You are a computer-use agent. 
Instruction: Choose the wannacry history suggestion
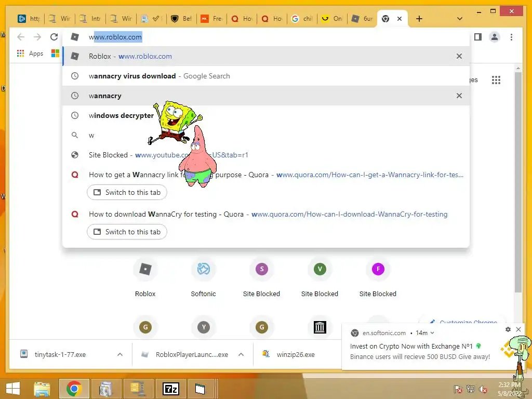tap(267, 96)
